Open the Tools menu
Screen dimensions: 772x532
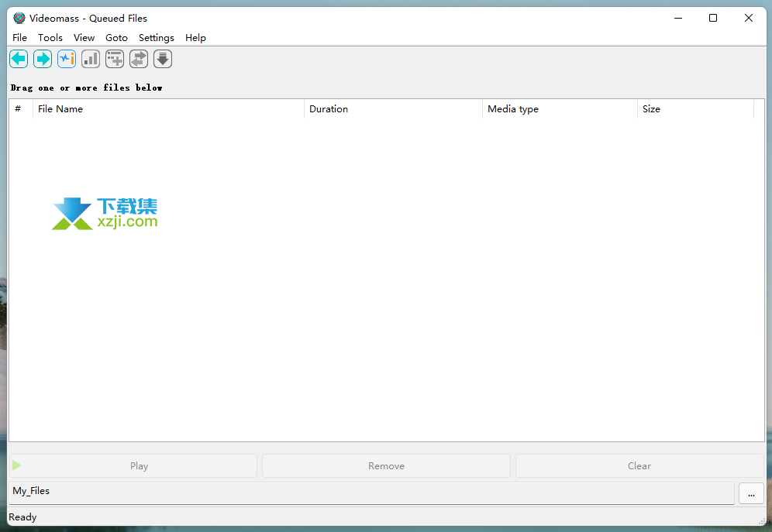click(x=50, y=38)
